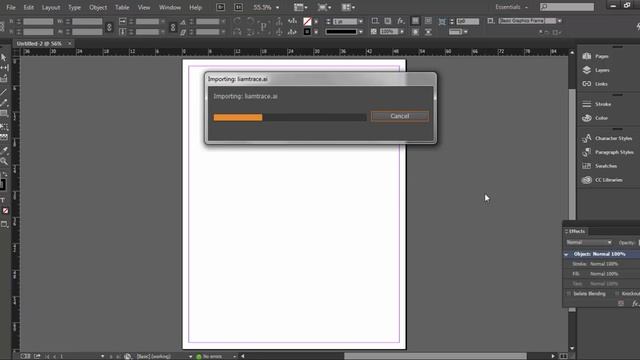Open the File menu

pyautogui.click(x=11, y=7)
